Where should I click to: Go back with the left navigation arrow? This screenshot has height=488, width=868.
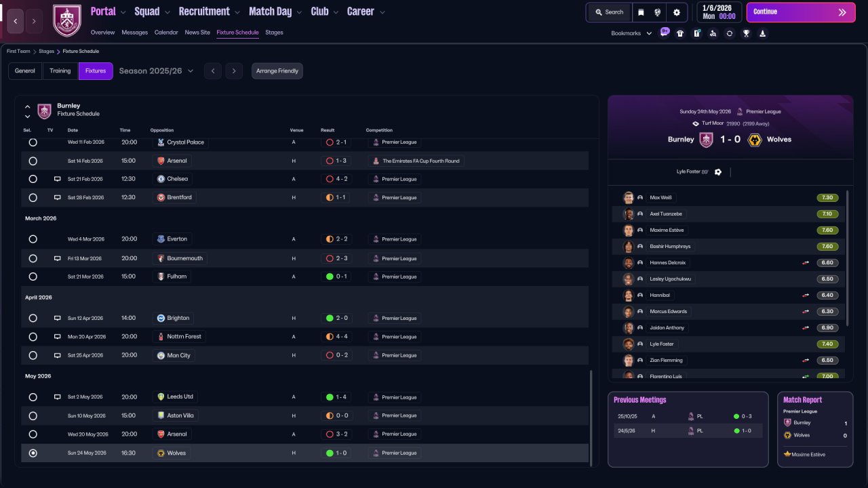[x=16, y=21]
